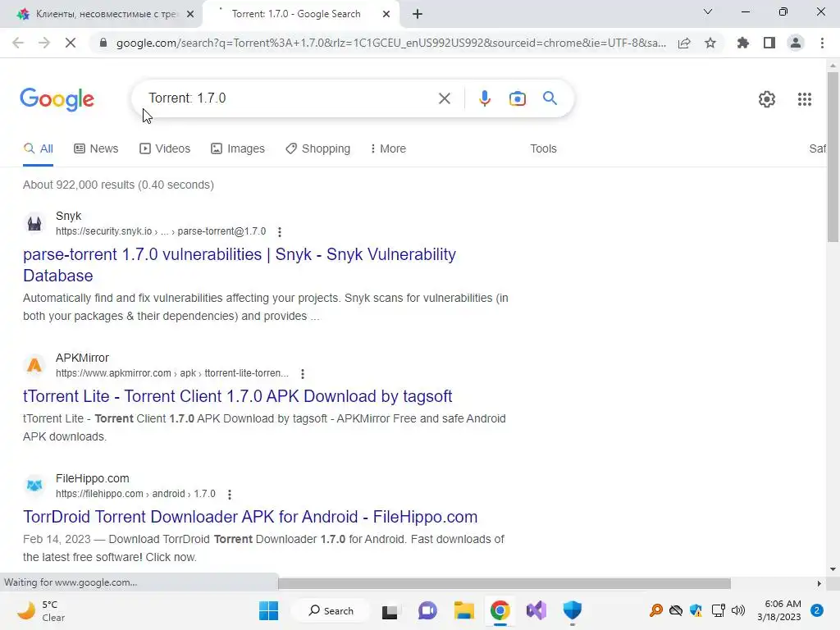
Task: Open a new browser tab
Action: click(418, 14)
